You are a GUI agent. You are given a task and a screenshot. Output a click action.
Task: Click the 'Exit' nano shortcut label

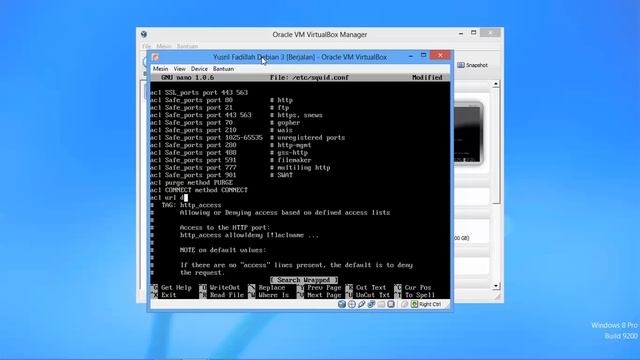point(169,295)
